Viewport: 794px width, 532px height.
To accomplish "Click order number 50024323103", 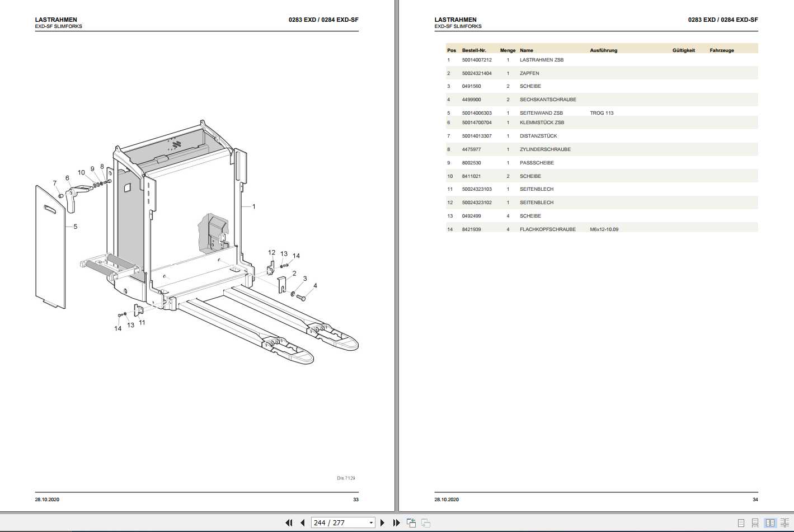I will [x=477, y=189].
